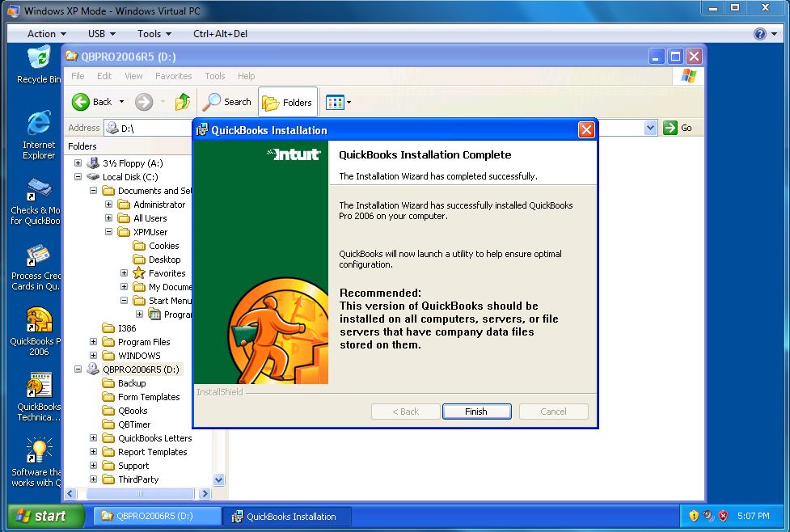Screen dimensions: 790x532
Task: Click the Forward arrow in Explorer toolbar
Action: (144, 102)
